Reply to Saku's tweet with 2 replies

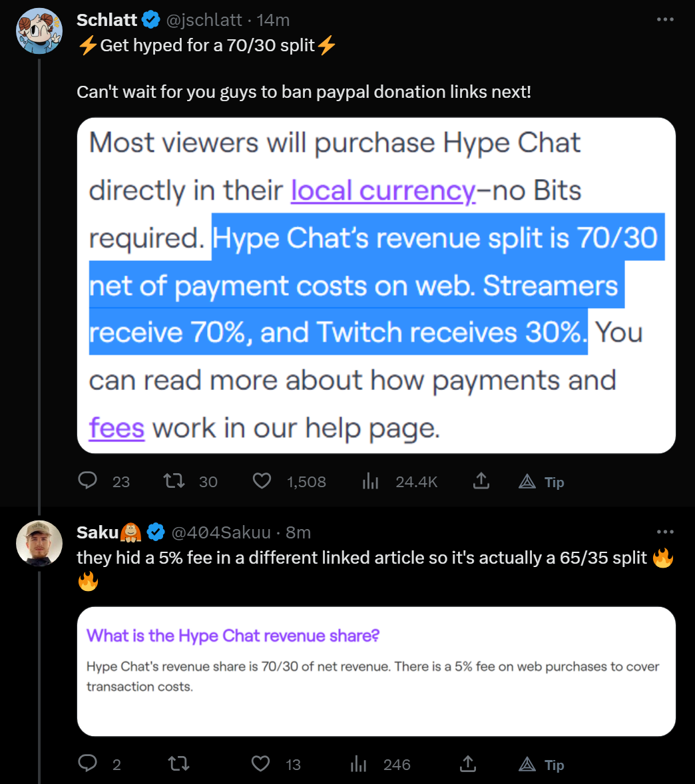pyautogui.click(x=88, y=763)
